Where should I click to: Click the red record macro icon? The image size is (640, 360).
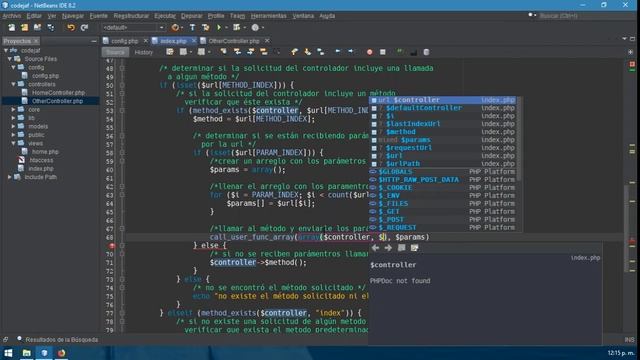[x=369, y=52]
